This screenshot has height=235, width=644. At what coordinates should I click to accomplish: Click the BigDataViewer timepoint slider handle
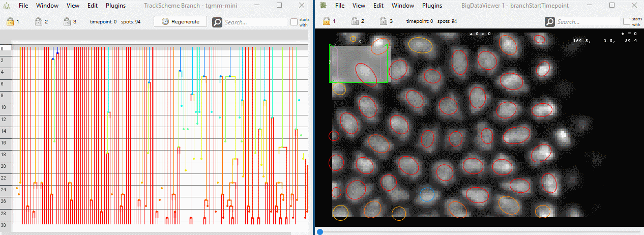click(x=320, y=232)
